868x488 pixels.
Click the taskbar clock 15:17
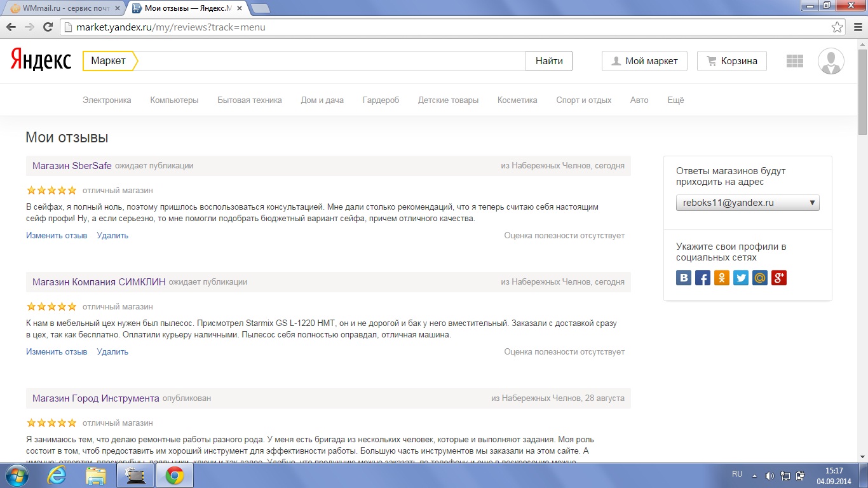[x=834, y=470]
